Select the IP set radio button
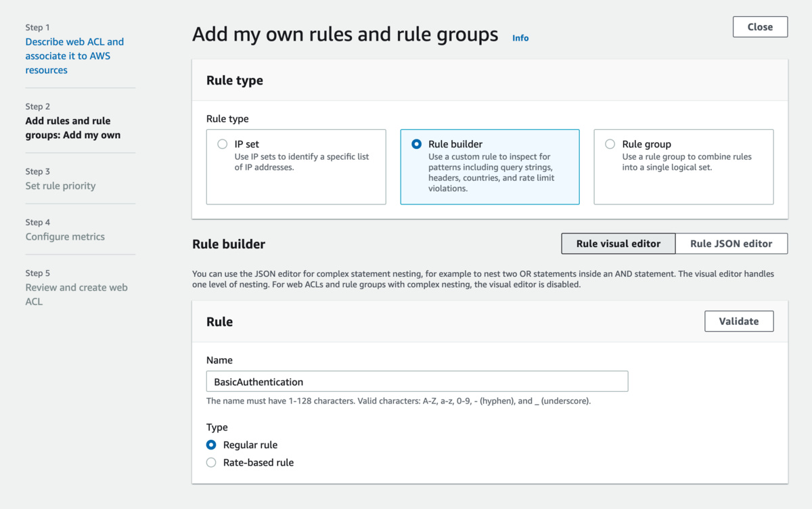 tap(223, 144)
